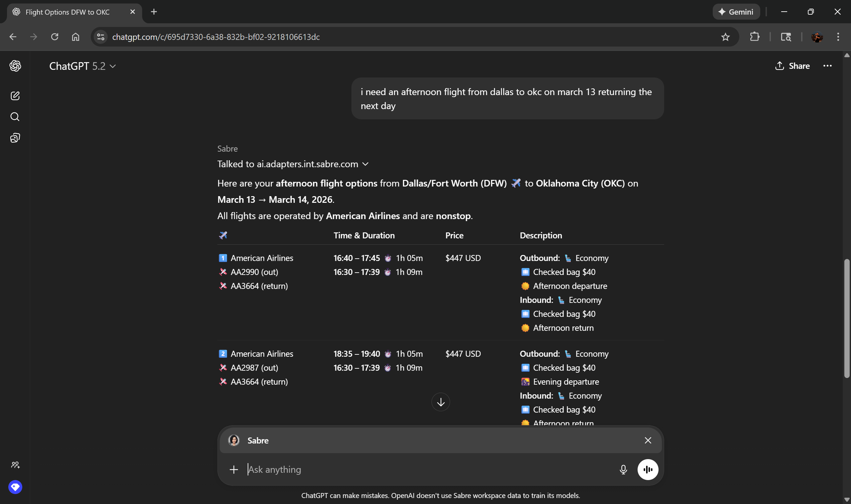Open the images library icon in sidebar
851x504 pixels.
tap(15, 138)
